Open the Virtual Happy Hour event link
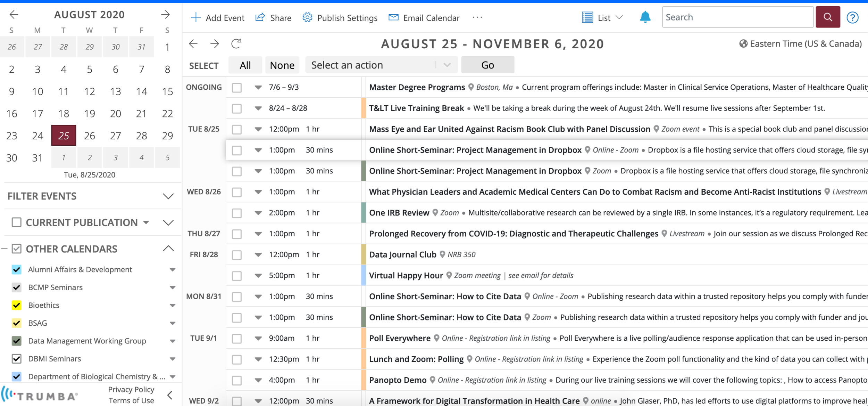 click(x=406, y=276)
